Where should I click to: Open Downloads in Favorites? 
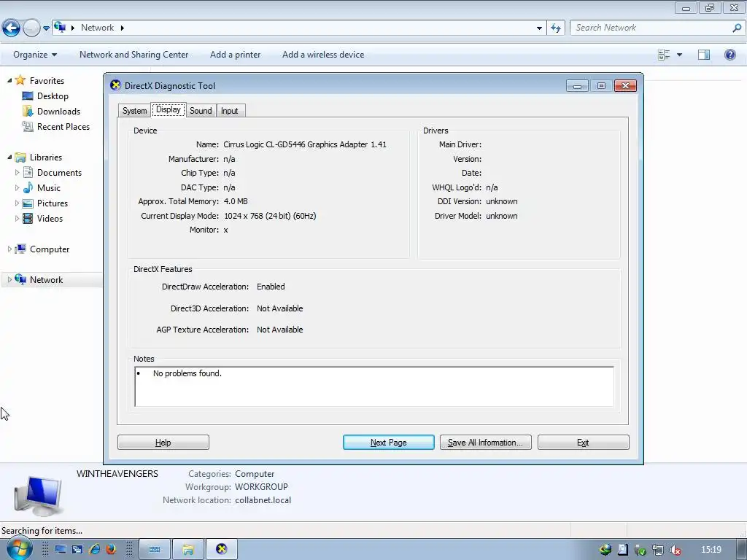pos(58,112)
